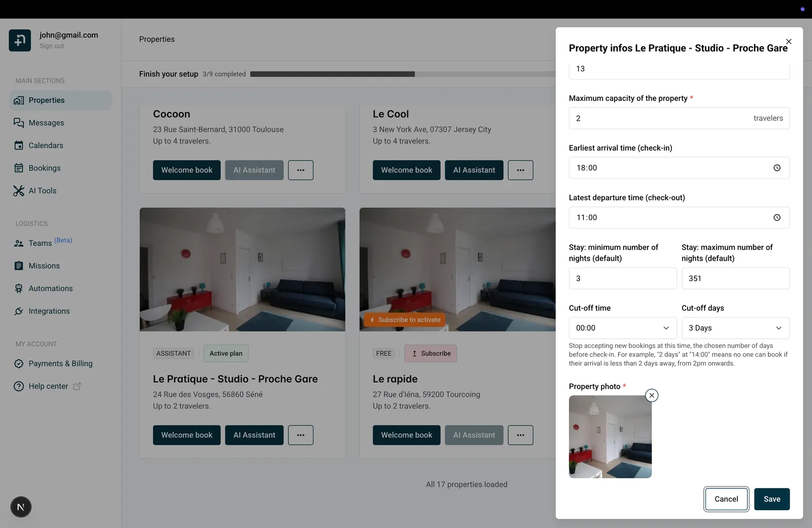Click the Automations robot icon

(19, 289)
